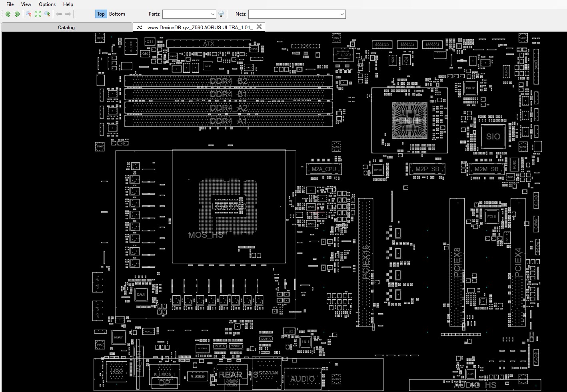Switch to Top board side view
The image size is (567, 392).
click(101, 14)
